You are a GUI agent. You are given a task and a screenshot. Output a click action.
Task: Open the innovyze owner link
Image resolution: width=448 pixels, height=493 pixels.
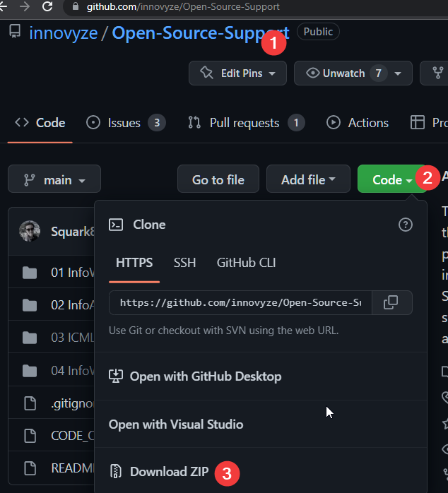pyautogui.click(x=63, y=32)
